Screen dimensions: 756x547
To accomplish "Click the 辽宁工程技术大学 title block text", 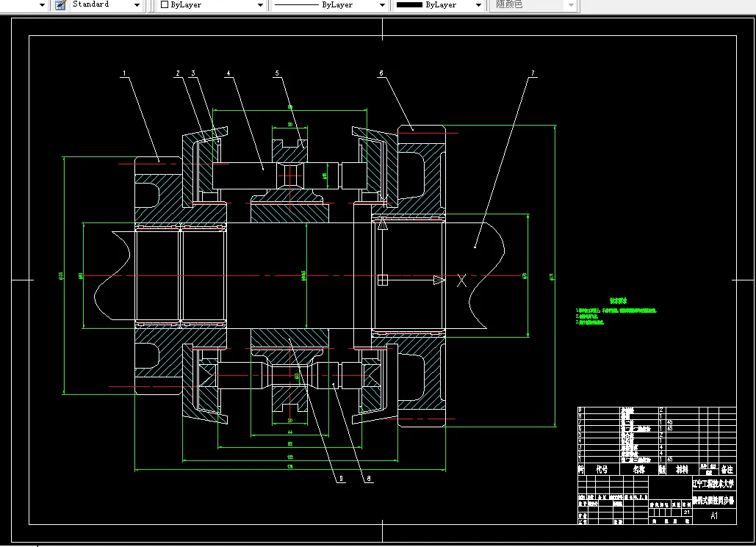I will tap(713, 483).
